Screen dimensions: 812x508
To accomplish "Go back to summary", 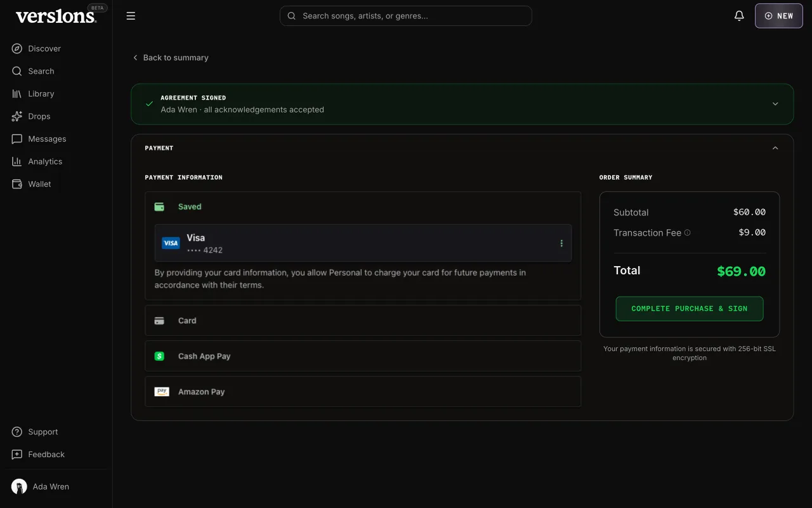I will pos(170,58).
